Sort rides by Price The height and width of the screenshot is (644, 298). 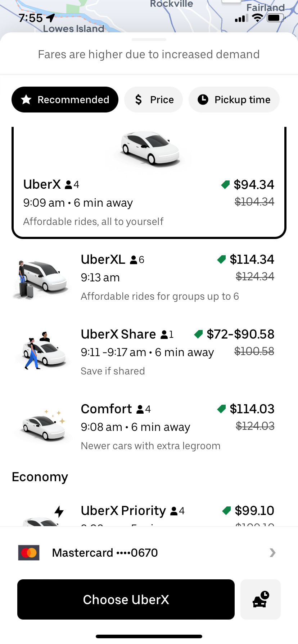coord(154,100)
